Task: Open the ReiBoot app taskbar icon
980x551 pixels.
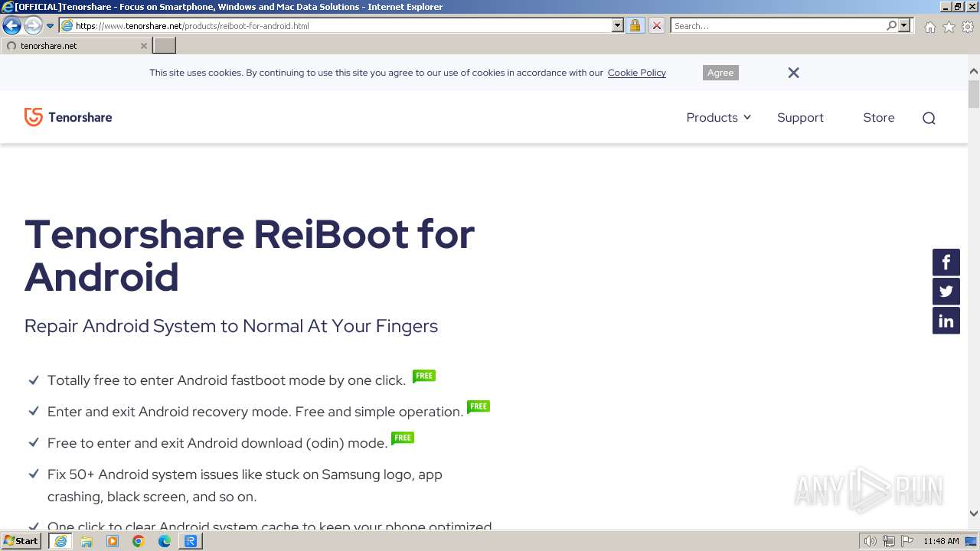Action: (191, 541)
